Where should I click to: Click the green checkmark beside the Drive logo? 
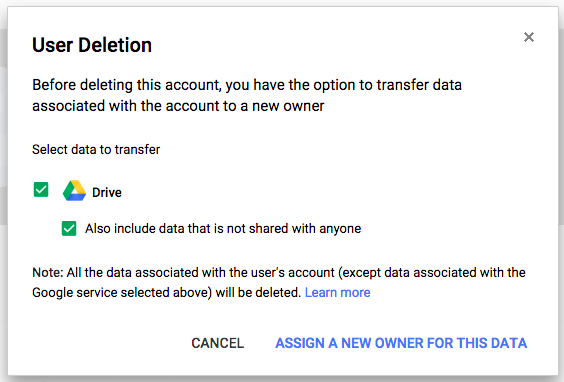point(41,190)
